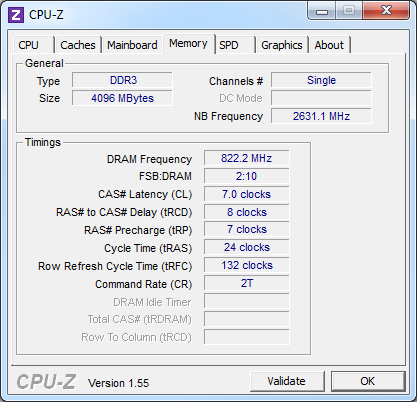The height and width of the screenshot is (402, 417).
Task: Select the 4096 MBytes Size field
Action: pos(122,98)
